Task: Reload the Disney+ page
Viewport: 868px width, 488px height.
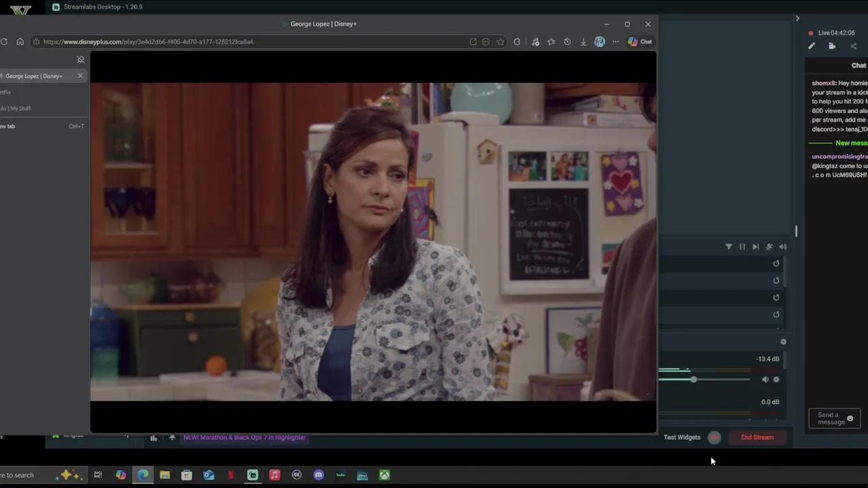Action: point(4,41)
